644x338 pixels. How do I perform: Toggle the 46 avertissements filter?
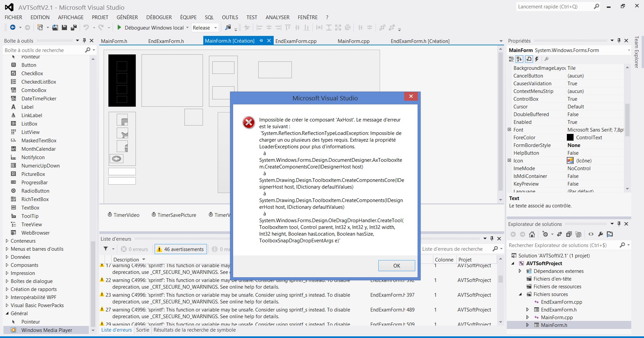click(x=180, y=249)
